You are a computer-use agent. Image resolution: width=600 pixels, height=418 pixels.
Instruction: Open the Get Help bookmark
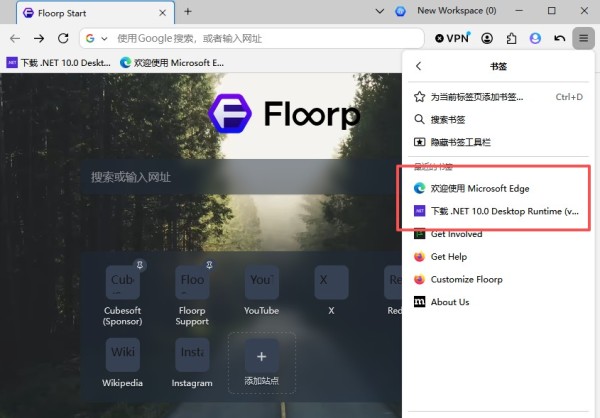[x=499, y=256]
